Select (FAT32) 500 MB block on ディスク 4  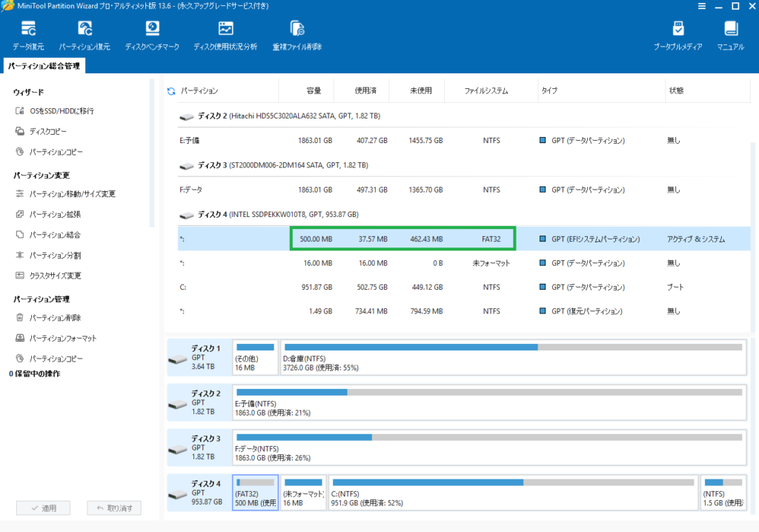point(255,492)
